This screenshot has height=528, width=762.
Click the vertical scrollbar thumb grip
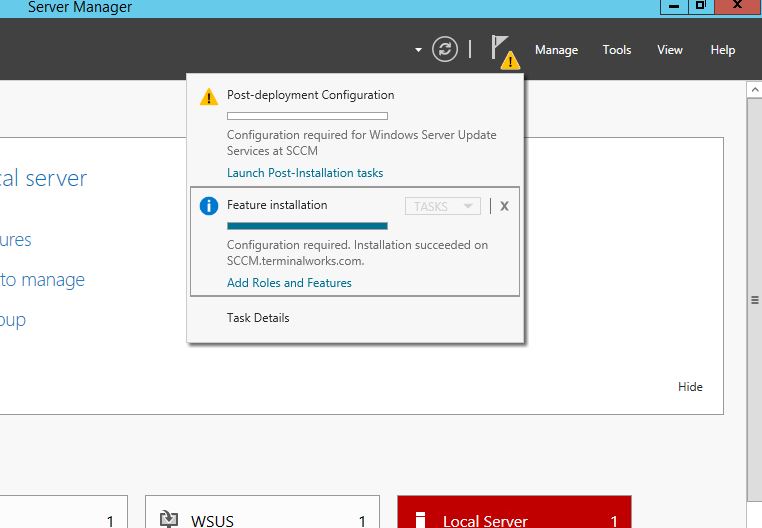pos(754,300)
